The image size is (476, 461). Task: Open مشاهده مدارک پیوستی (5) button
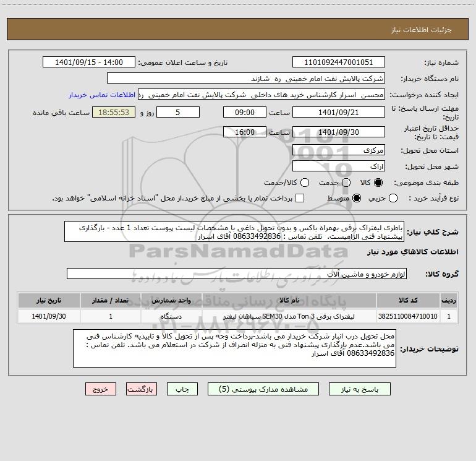(x=263, y=389)
